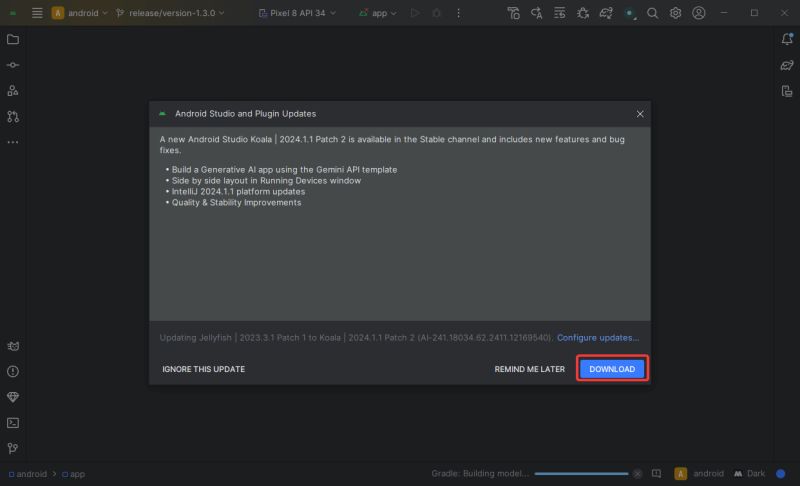Click the Gradle building model progress bar
The width and height of the screenshot is (800, 486).
pos(581,474)
